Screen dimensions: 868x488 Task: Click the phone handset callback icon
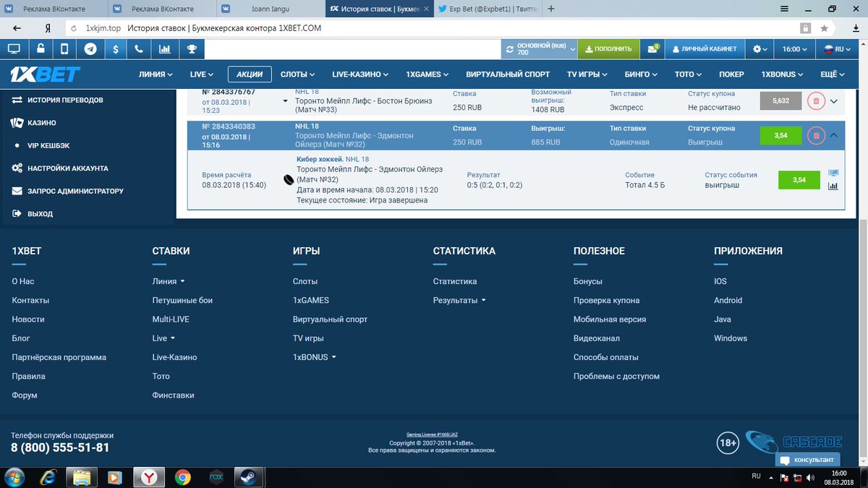tap(140, 49)
